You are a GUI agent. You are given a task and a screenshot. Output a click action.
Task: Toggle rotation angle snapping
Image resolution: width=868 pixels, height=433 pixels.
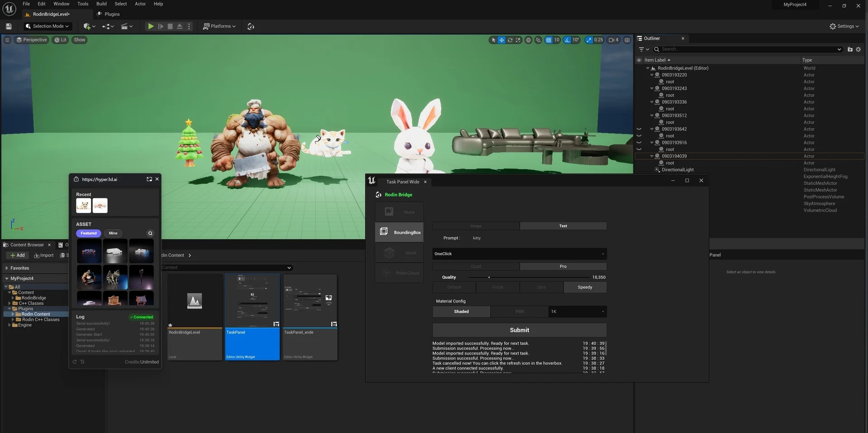click(x=567, y=40)
